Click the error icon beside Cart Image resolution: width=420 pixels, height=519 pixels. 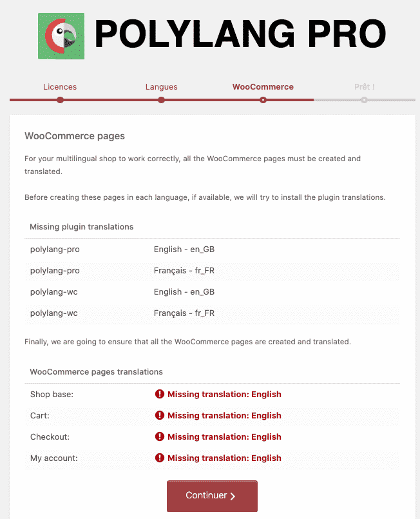160,415
